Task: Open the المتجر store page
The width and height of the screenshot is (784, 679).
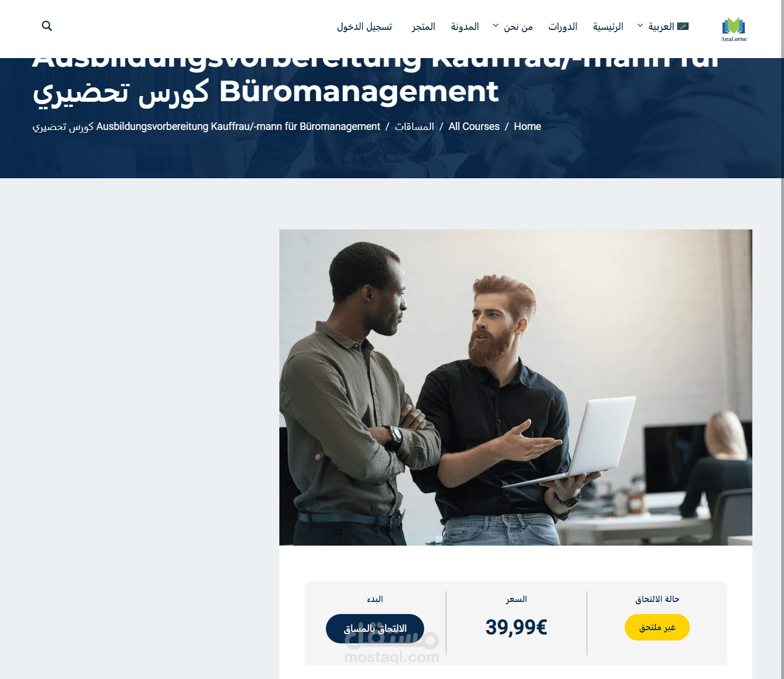Action: pyautogui.click(x=424, y=26)
